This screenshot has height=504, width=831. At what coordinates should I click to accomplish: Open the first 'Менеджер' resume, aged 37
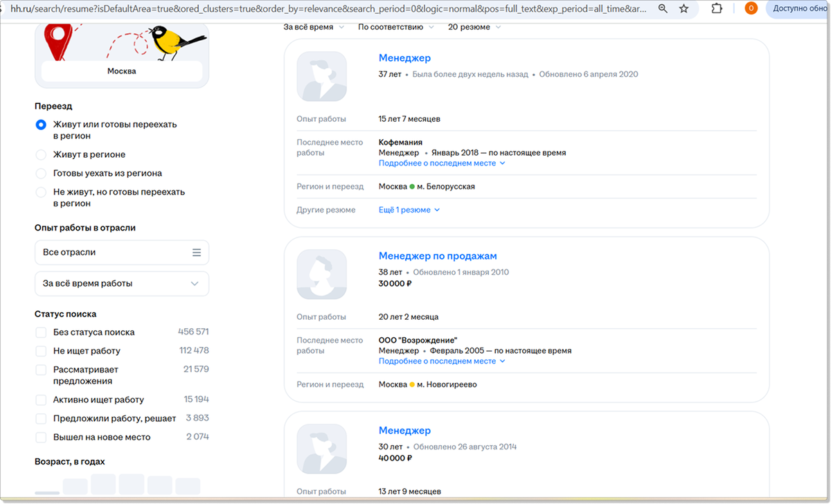tap(404, 58)
